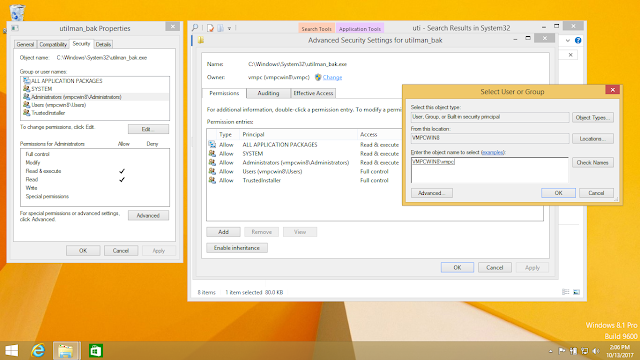Click the Type column header
Screen dimensions: 640x360
point(225,134)
